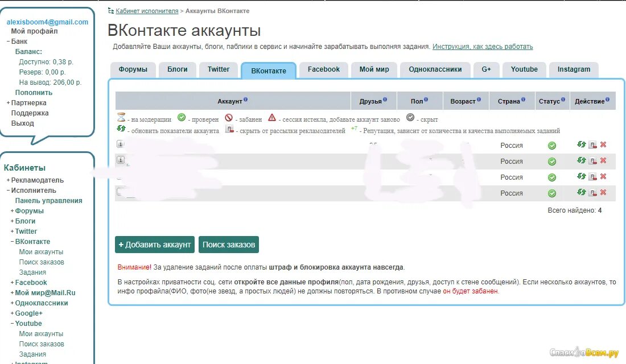Switch to the Мой мир tab
626x364 pixels.
pyautogui.click(x=374, y=69)
